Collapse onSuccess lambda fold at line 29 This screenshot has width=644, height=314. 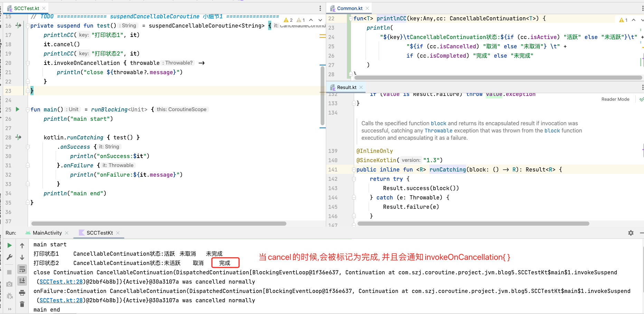[28, 147]
